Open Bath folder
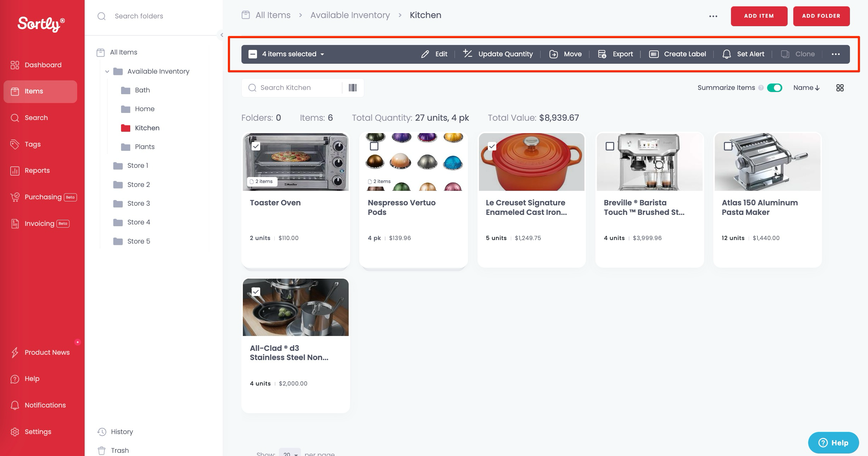Image resolution: width=868 pixels, height=456 pixels. pos(136,90)
